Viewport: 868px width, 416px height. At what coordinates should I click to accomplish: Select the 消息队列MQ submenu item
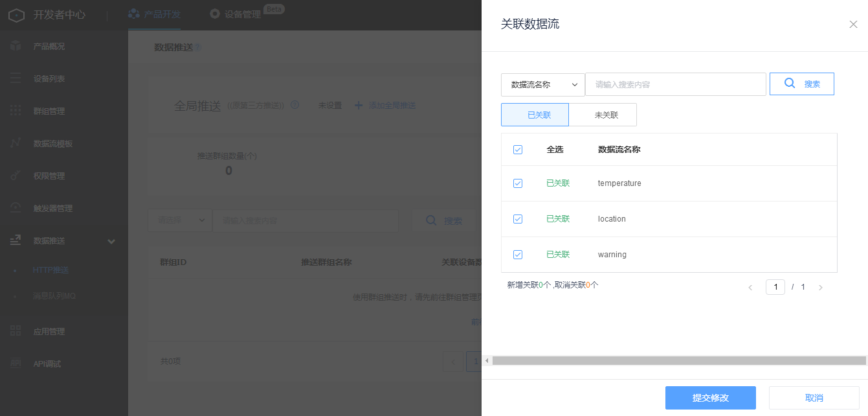(54, 296)
